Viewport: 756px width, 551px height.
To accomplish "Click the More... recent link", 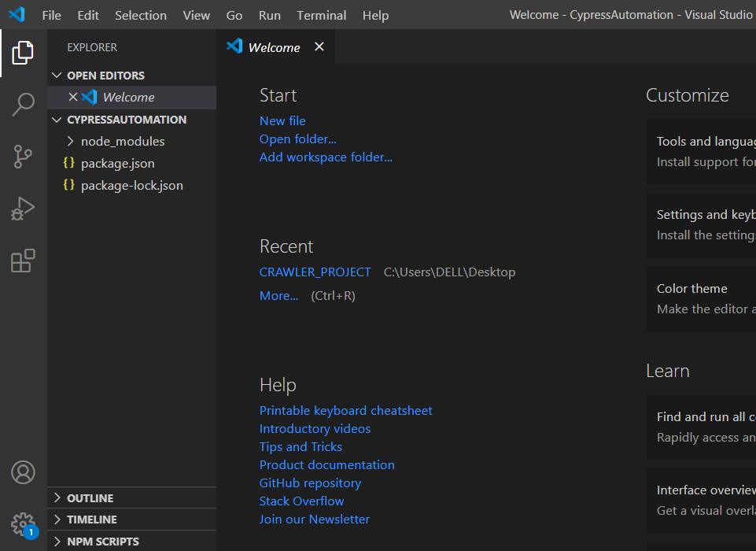I will coord(278,296).
